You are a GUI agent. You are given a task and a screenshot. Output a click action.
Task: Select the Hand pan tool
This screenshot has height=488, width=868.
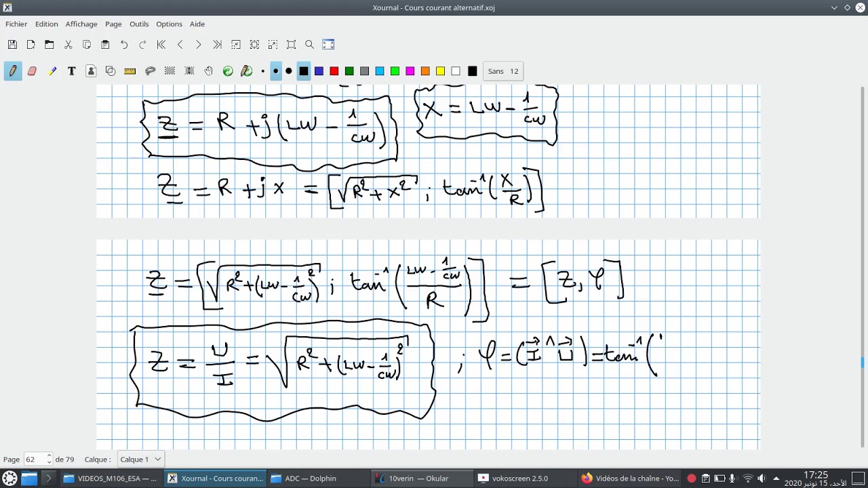click(x=209, y=71)
